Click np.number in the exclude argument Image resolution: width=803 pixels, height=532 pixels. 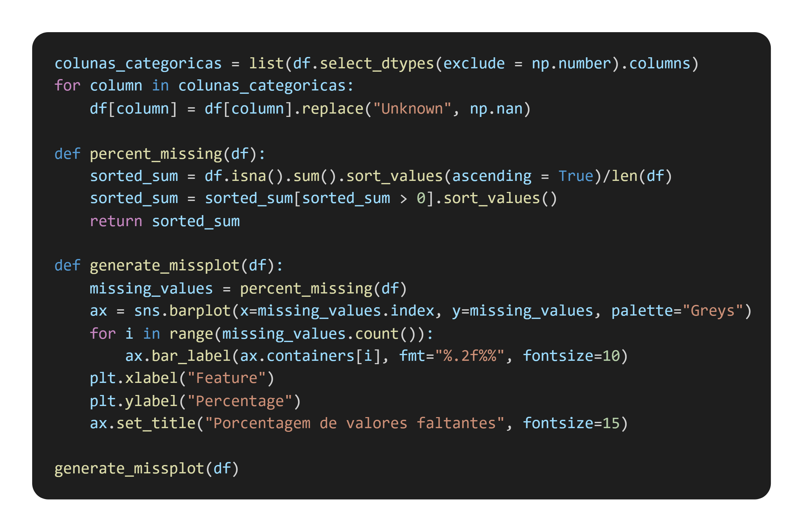point(571,64)
